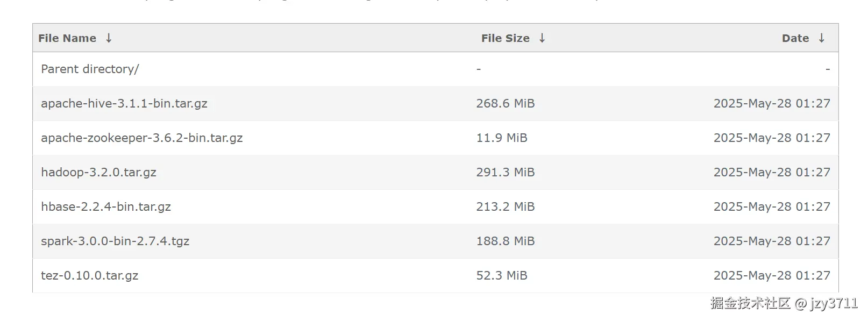Screen dimensions: 868x321
Task: Click the sort arrow next to Date
Action: [822, 38]
